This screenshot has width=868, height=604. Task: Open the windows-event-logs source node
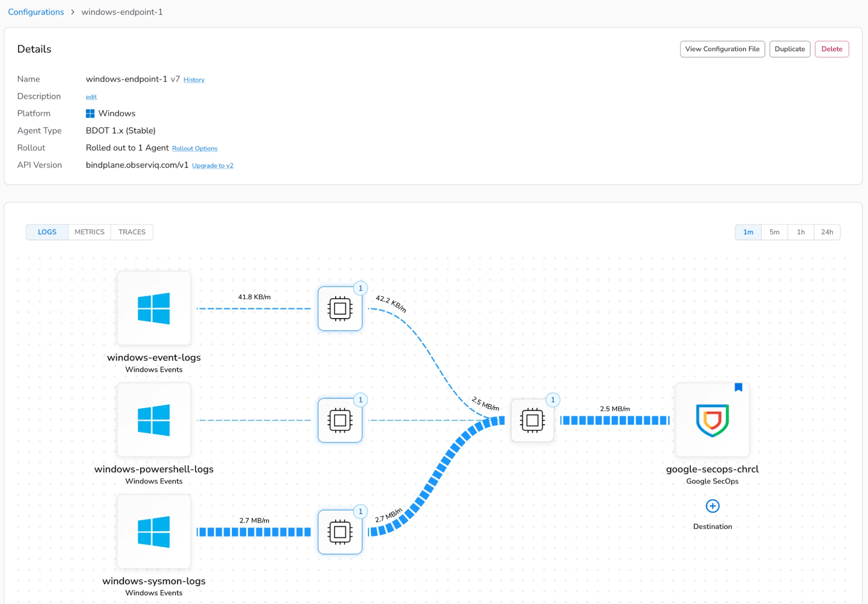[154, 308]
